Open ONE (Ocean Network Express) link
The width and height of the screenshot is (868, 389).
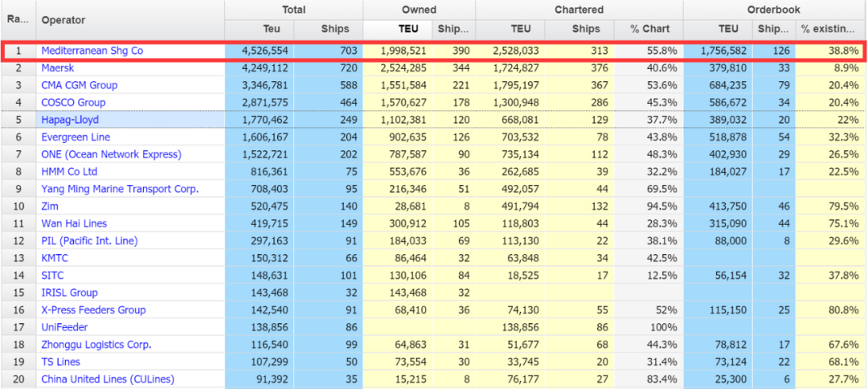click(111, 154)
